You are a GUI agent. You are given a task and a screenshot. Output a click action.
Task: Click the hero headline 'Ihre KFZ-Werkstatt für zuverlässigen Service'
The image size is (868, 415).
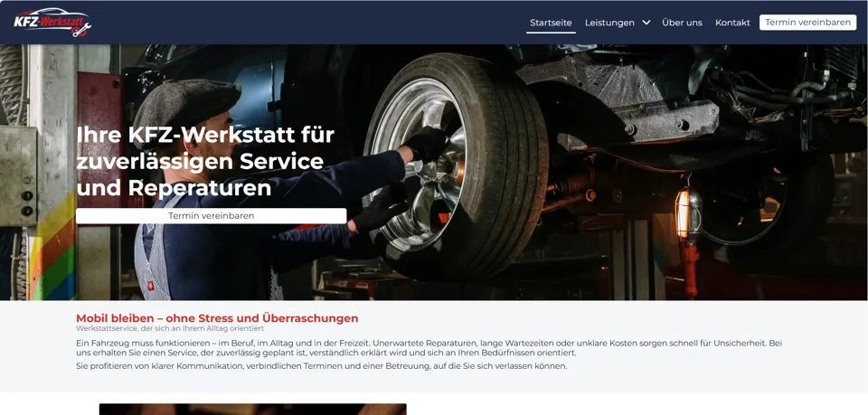pyautogui.click(x=205, y=161)
